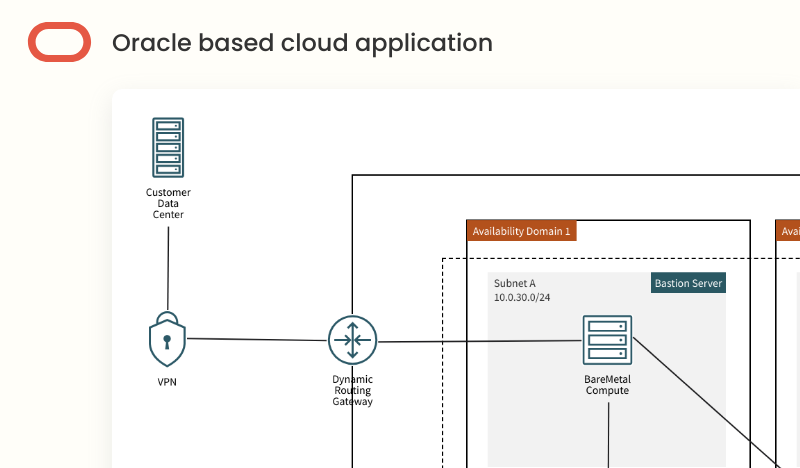The height and width of the screenshot is (468, 800).
Task: Select the BareMetal Compute server icon
Action: [607, 340]
